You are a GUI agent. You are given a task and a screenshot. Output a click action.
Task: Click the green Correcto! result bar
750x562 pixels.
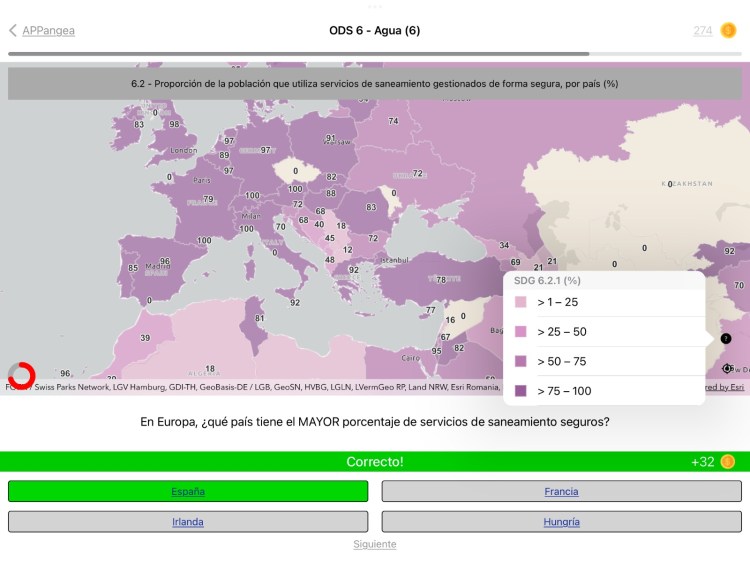pyautogui.click(x=374, y=462)
